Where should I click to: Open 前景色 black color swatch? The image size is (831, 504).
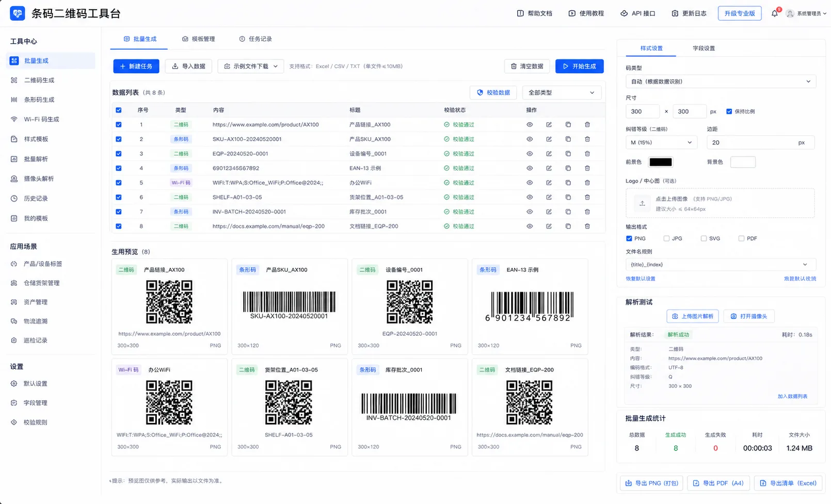(661, 162)
